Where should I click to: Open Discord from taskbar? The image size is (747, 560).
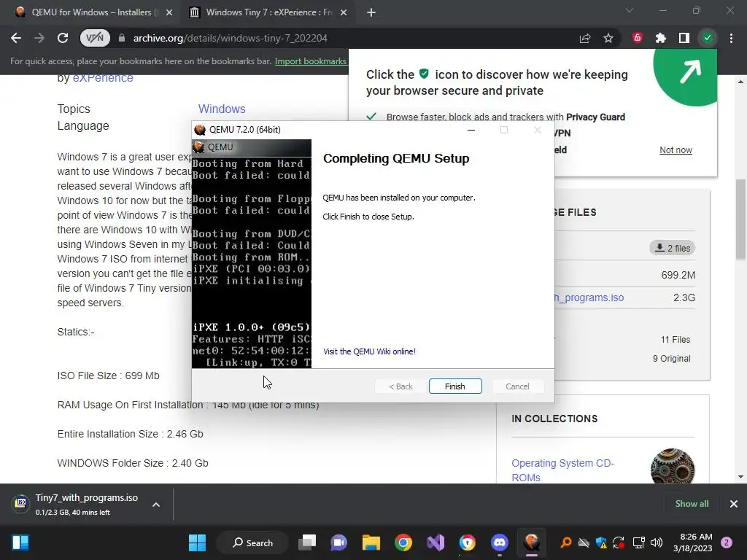(x=499, y=542)
